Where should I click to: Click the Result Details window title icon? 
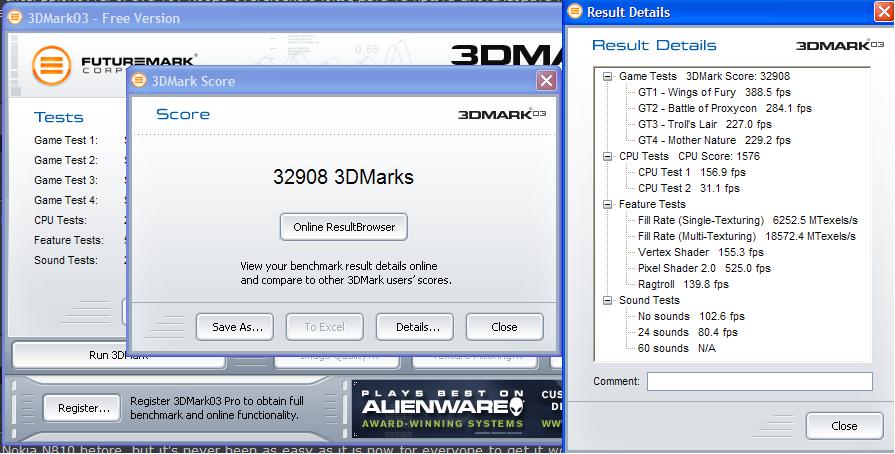click(x=575, y=11)
